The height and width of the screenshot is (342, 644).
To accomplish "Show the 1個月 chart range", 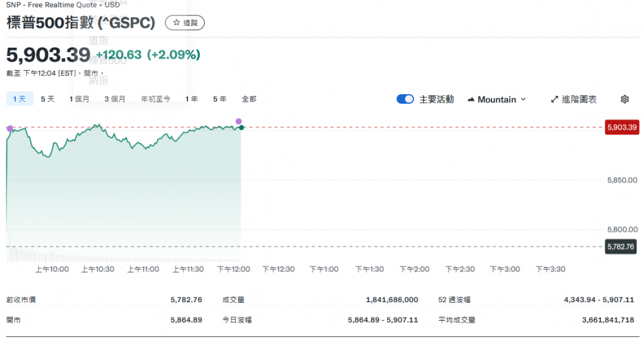I will [79, 99].
